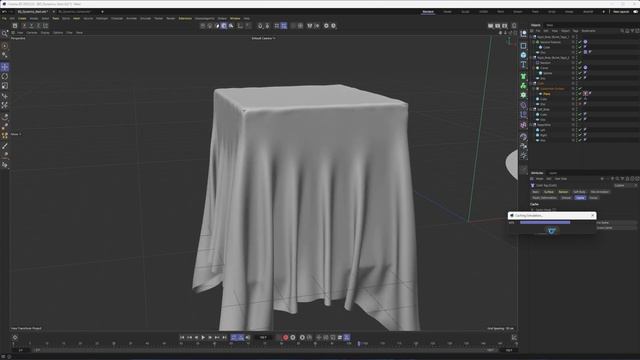Select the Rotate tool in left toolbar
The height and width of the screenshot is (360, 640).
[5, 76]
